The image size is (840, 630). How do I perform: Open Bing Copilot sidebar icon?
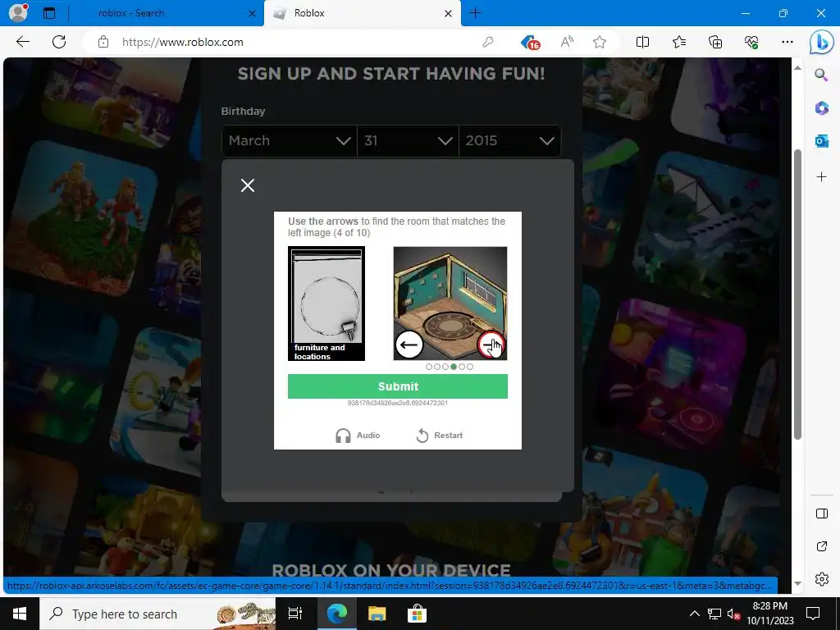[820, 43]
